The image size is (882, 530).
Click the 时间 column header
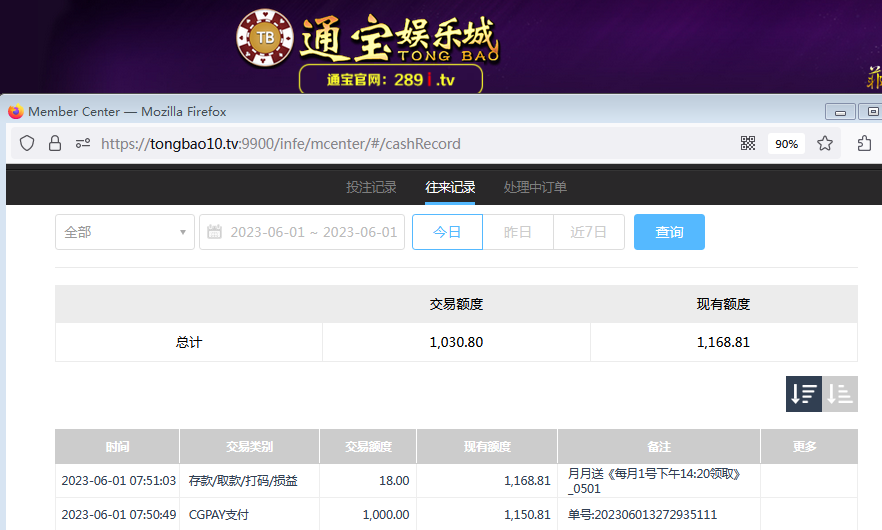tap(117, 447)
